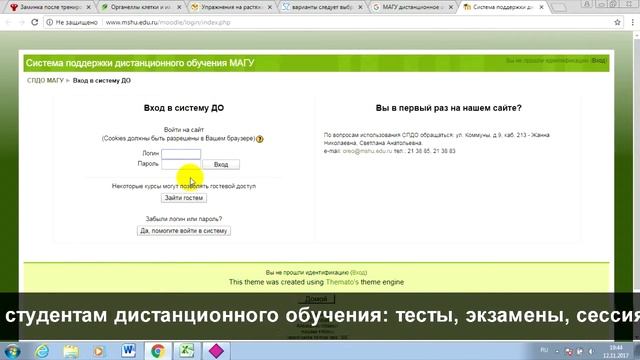640x360 pixels.
Task: Open Excel from the taskbar
Action: coord(187,351)
